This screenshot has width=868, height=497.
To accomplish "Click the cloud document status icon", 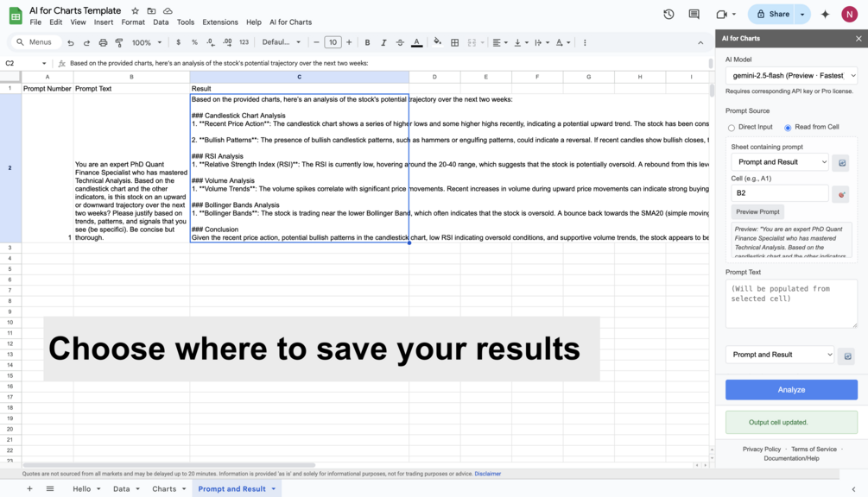I will tap(168, 10).
